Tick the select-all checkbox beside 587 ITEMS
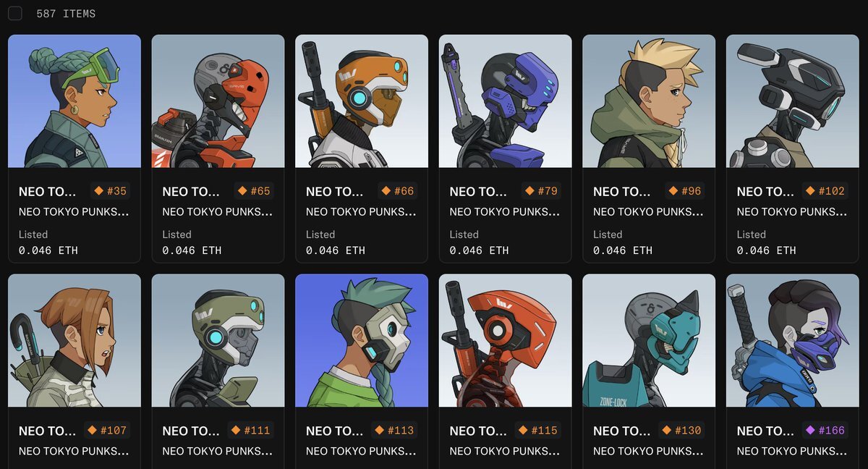Screen dimensions: 868x469 [x=14, y=14]
